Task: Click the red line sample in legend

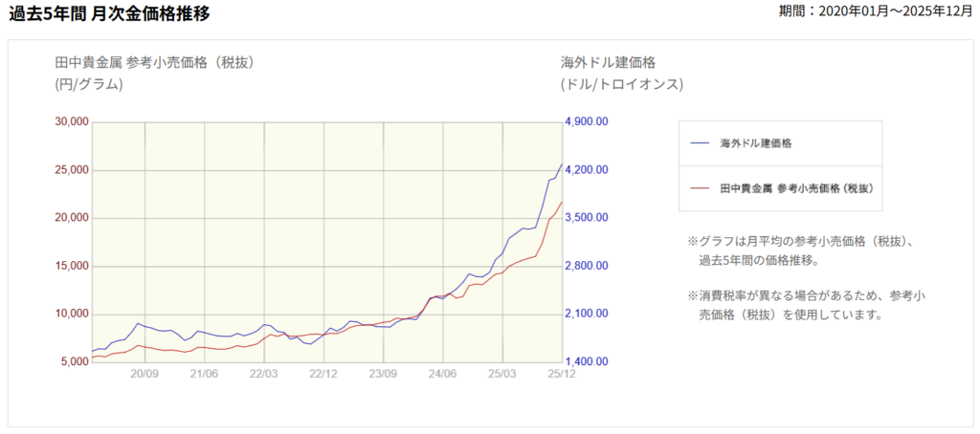Action: pos(700,188)
